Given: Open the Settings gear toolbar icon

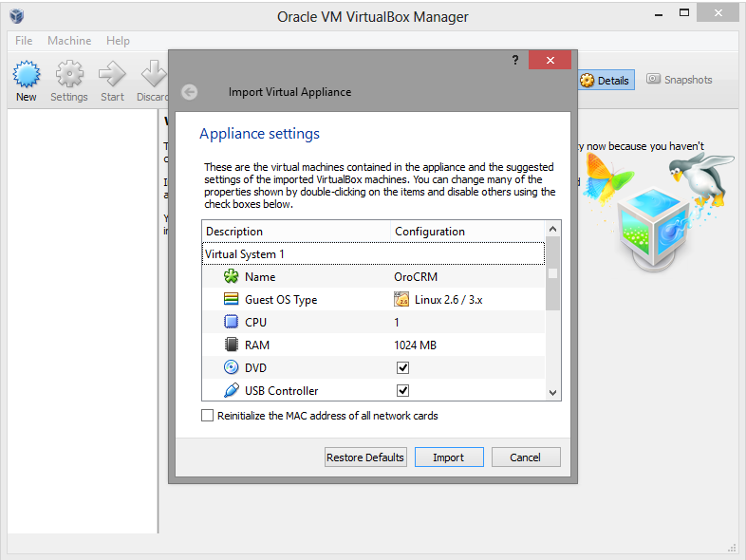Looking at the screenshot, I should tap(69, 74).
